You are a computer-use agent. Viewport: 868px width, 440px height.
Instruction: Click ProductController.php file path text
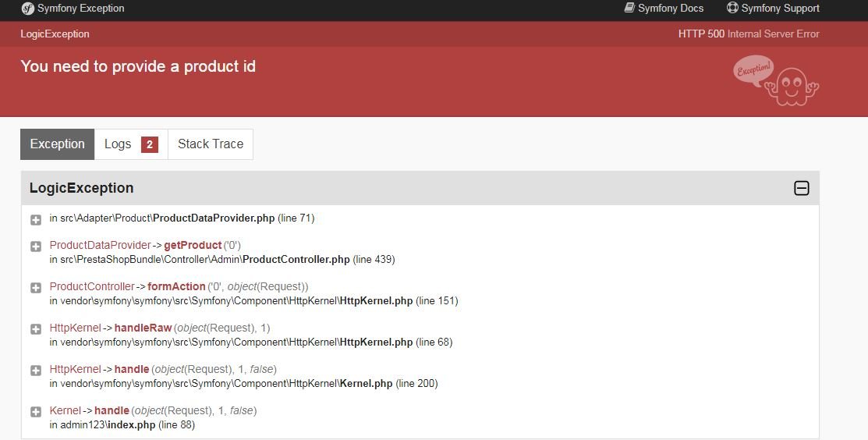click(x=296, y=259)
